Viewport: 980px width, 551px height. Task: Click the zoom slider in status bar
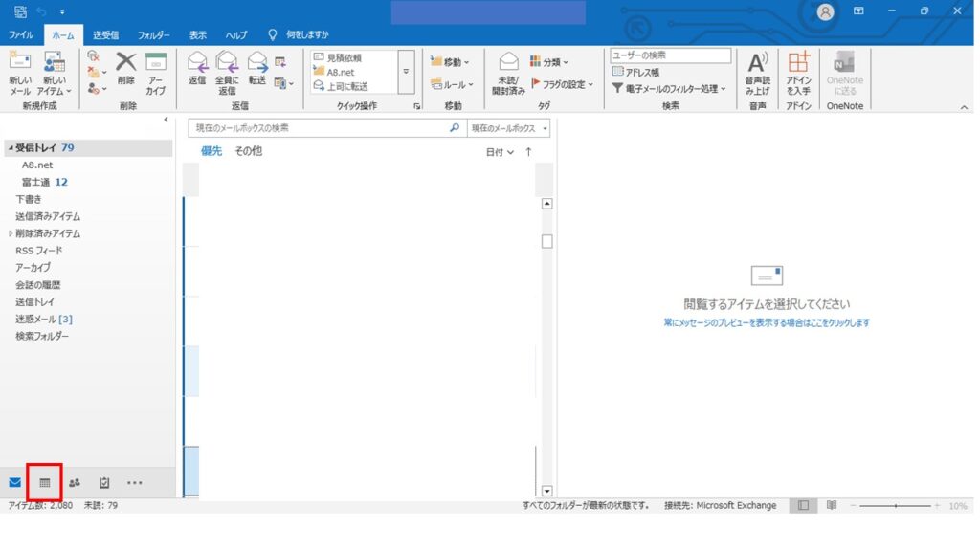(x=893, y=505)
